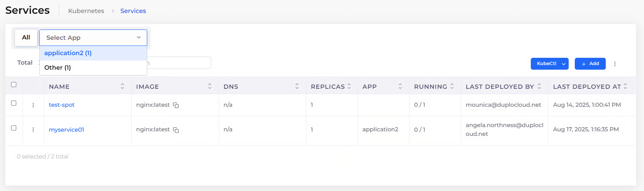Toggle the select-all rows checkbox
Image resolution: width=644 pixels, height=191 pixels.
click(14, 85)
